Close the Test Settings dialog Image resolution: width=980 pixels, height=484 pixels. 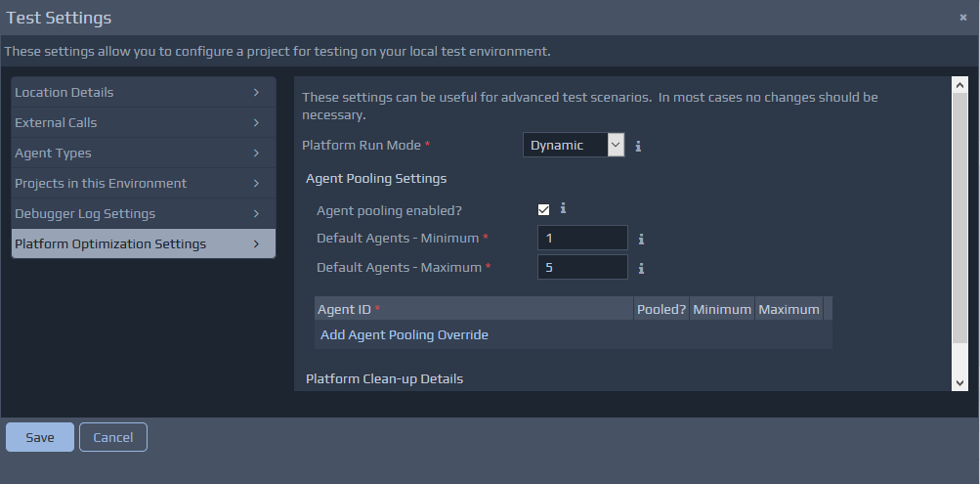(962, 18)
